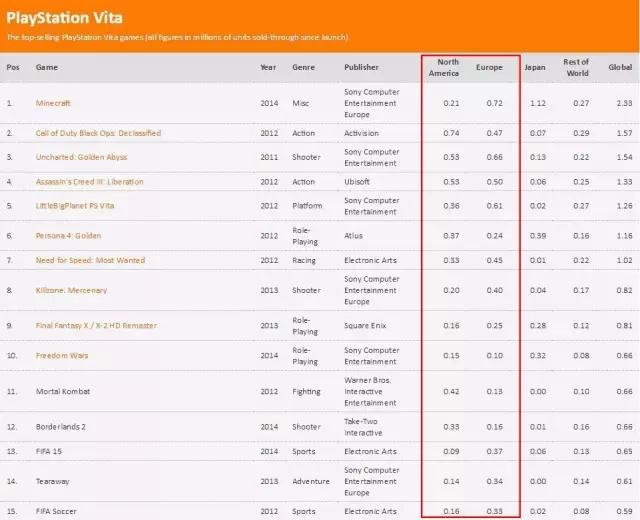Open Persona 4: Golden link
The height and width of the screenshot is (520, 640).
[68, 236]
